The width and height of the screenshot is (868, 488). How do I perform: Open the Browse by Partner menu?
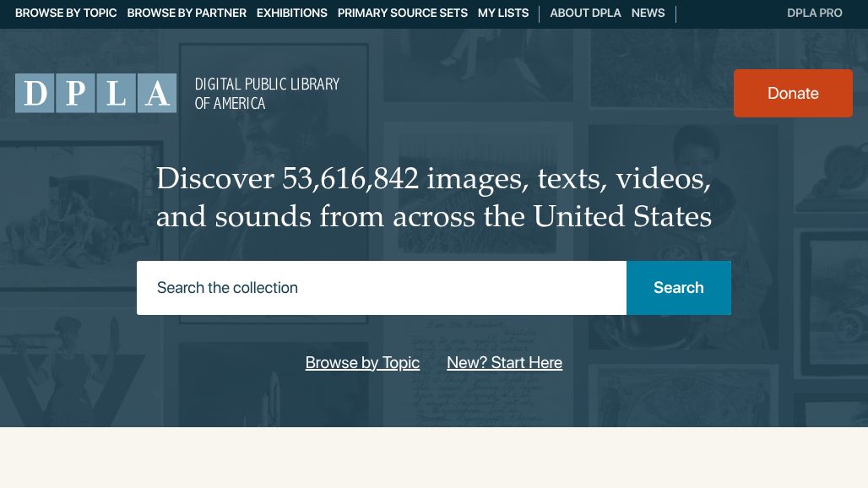point(187,13)
